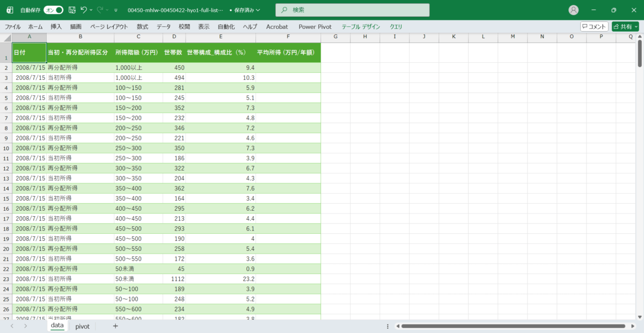
Task: Click the Undo arrow icon
Action: pos(83,10)
